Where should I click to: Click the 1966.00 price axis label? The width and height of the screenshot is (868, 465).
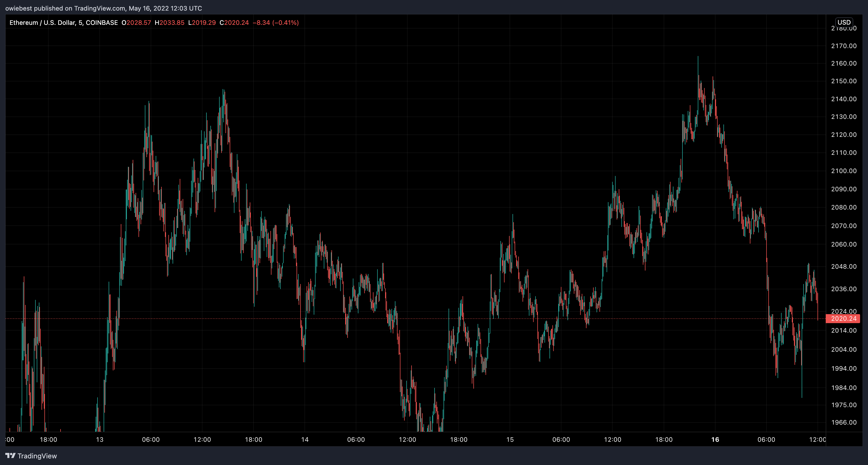(x=843, y=422)
